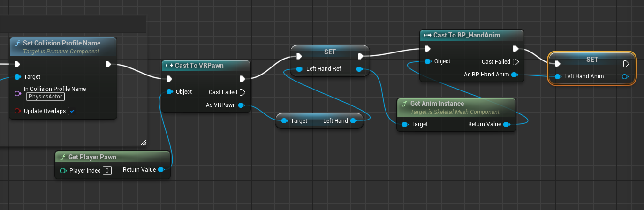Click input exec pin on Cast To BP_HandAnim
The image size is (644, 210).
pos(427,49)
